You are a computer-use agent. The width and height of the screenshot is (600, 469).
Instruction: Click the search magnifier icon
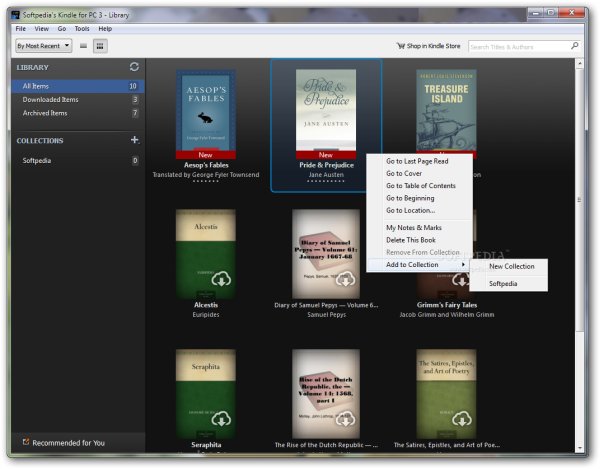[574, 46]
